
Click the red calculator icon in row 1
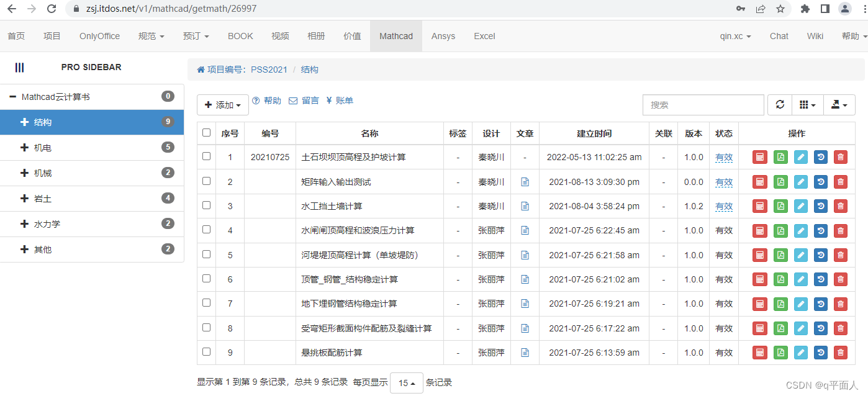pyautogui.click(x=759, y=157)
